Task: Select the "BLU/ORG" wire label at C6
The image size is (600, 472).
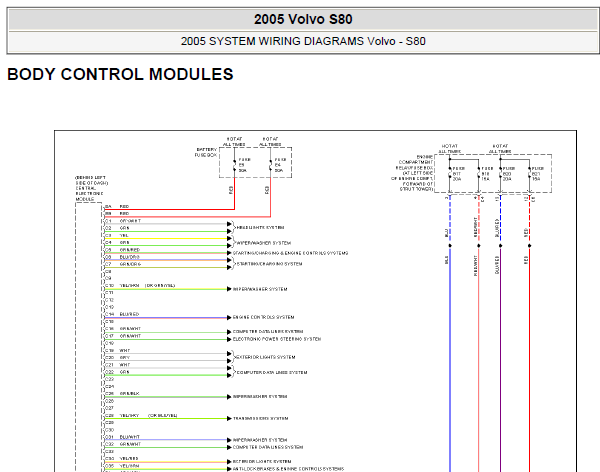Action: tap(129, 257)
